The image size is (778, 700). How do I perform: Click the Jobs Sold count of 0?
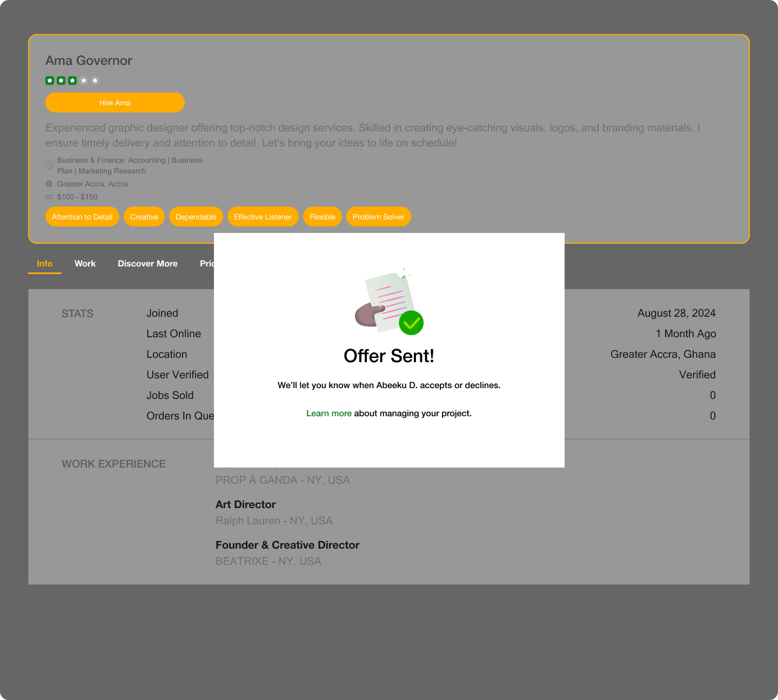pyautogui.click(x=713, y=396)
